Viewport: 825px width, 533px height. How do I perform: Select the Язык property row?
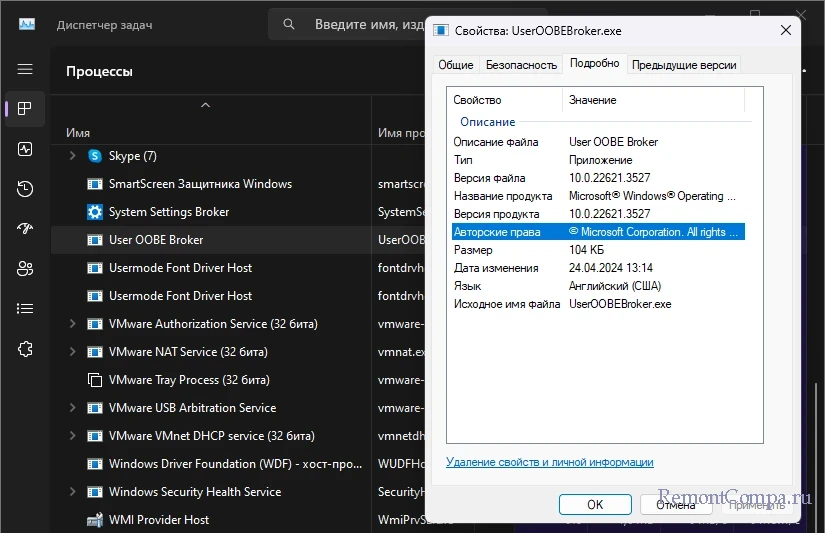pyautogui.click(x=598, y=286)
